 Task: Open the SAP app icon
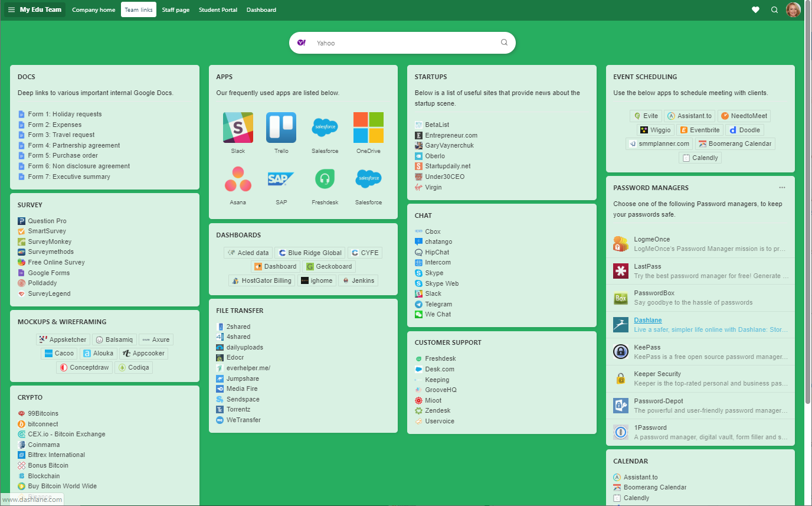281,179
